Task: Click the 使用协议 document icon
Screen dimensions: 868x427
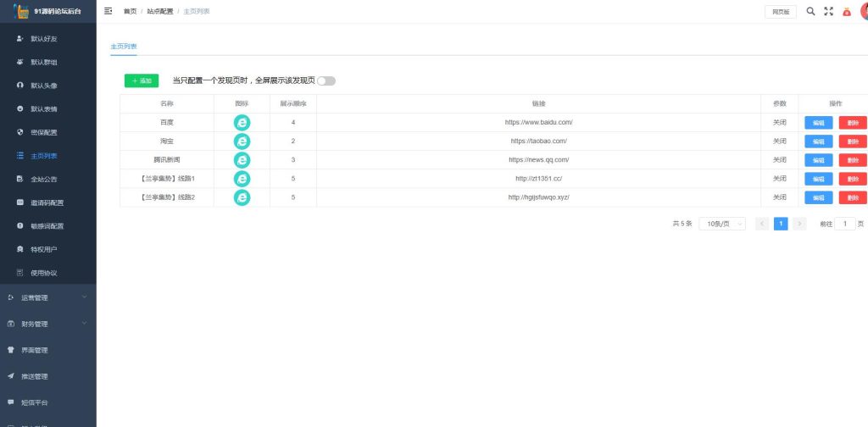Action: coord(20,273)
